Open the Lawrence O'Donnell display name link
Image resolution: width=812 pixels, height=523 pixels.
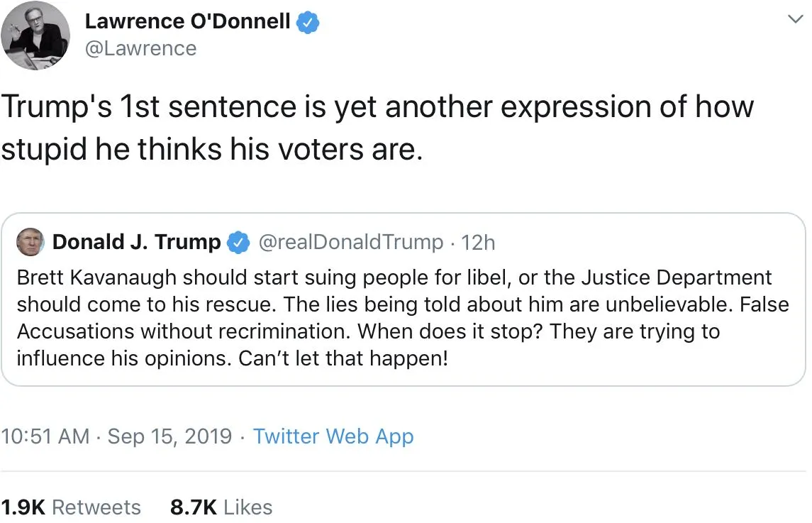187,22
